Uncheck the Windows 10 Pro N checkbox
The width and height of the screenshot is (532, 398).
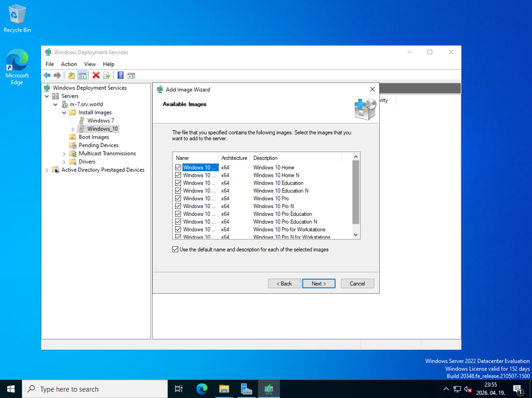pos(178,206)
